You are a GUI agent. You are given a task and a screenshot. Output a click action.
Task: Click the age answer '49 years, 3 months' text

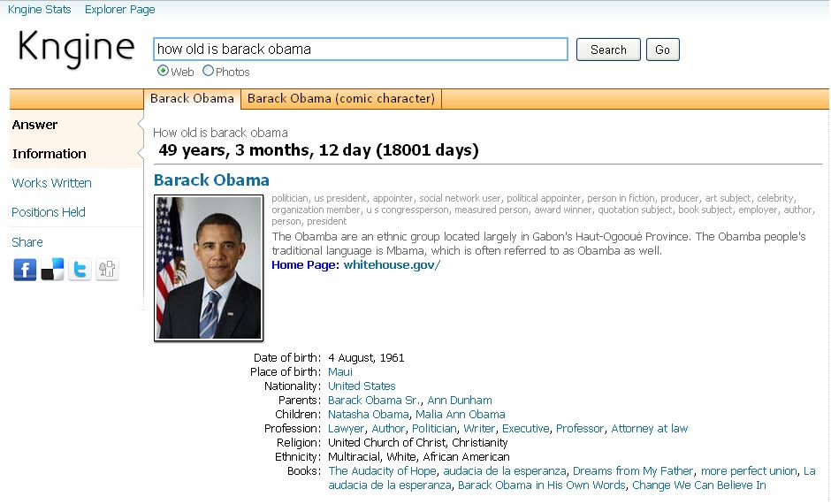[318, 150]
